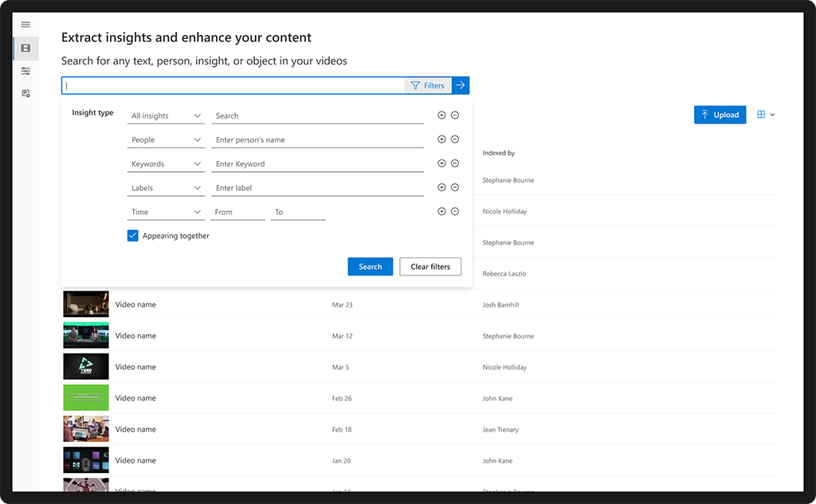
Task: Upload a new video
Action: point(720,115)
